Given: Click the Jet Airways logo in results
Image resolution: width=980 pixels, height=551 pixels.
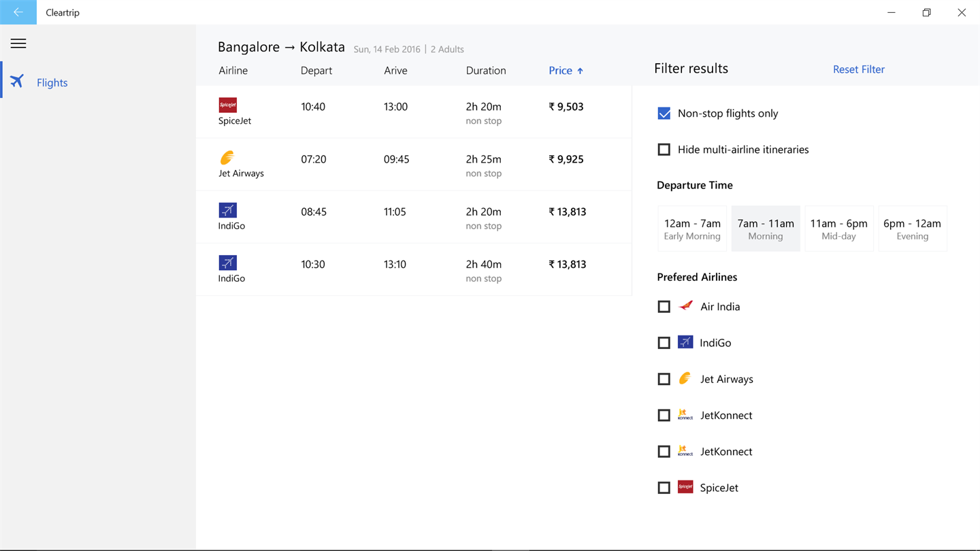Looking at the screenshot, I should [x=227, y=158].
